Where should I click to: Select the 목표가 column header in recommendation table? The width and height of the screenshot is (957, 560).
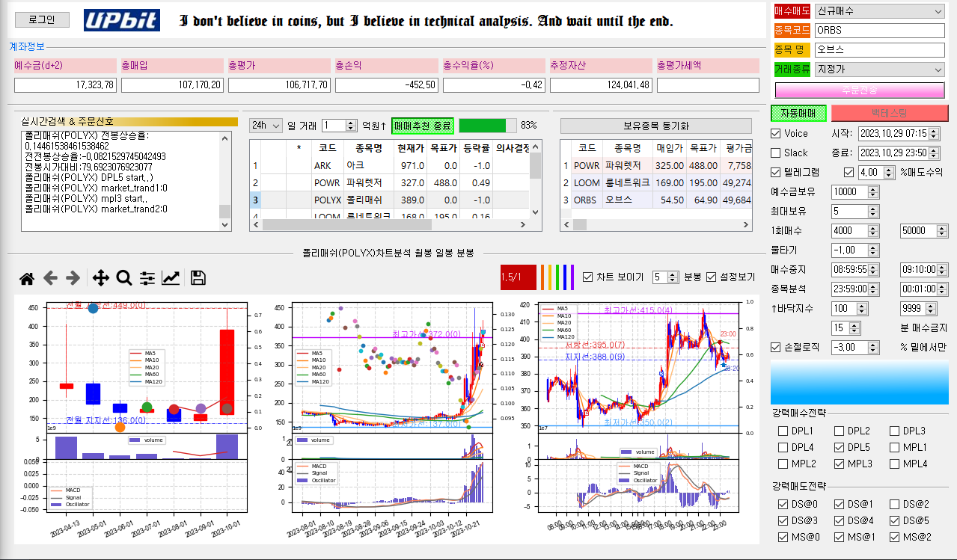444,147
